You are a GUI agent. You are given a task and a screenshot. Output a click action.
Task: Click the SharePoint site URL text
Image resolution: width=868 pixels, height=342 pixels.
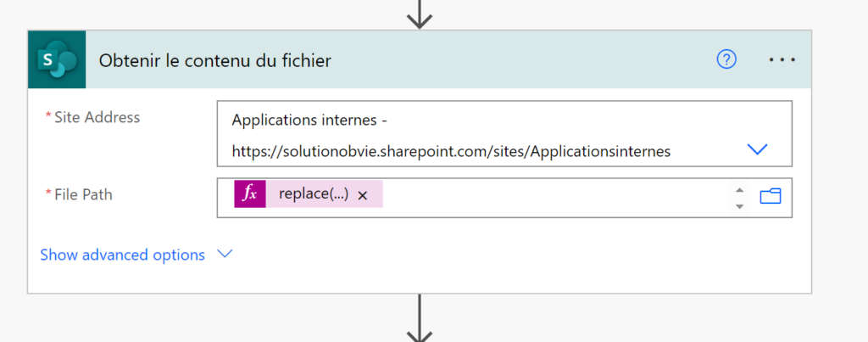451,151
